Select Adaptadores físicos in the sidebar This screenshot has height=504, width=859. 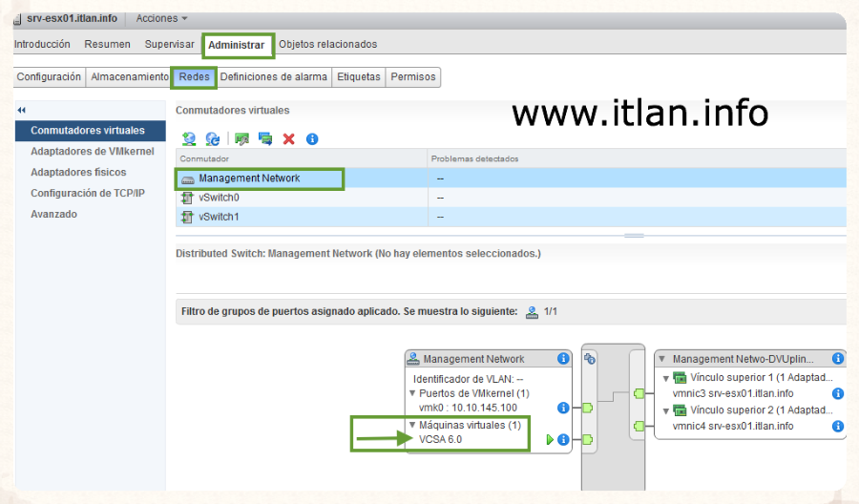click(x=78, y=172)
